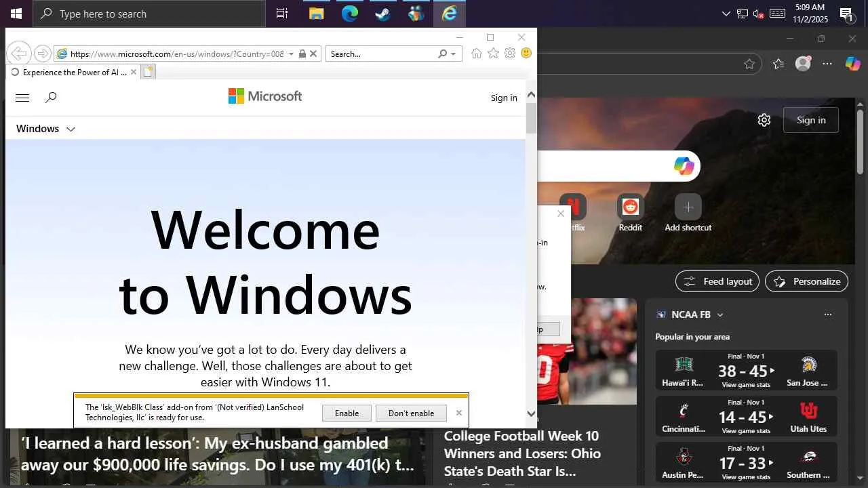This screenshot has height=488, width=868.
Task: Open the Cincinnati vs Utah Utes score
Action: (746, 417)
